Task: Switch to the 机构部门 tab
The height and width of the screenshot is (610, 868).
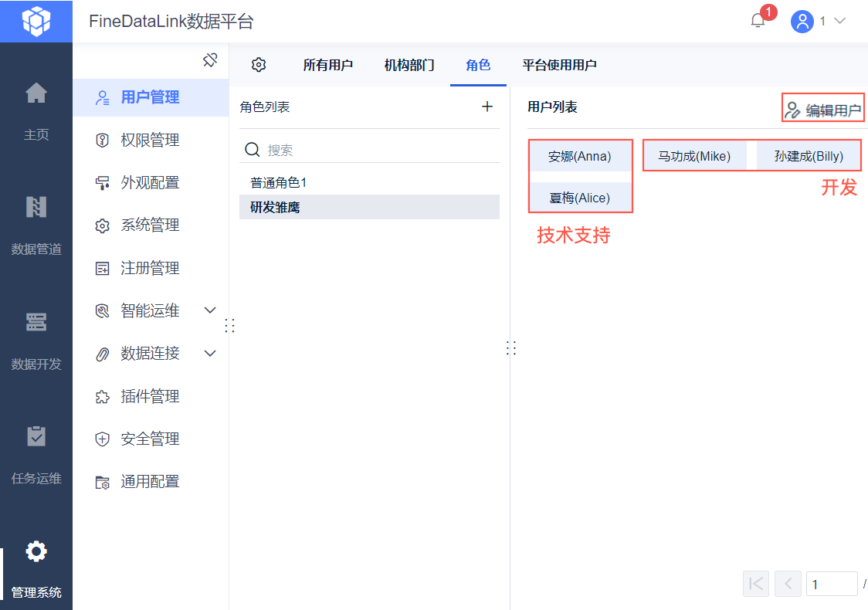Action: point(409,65)
